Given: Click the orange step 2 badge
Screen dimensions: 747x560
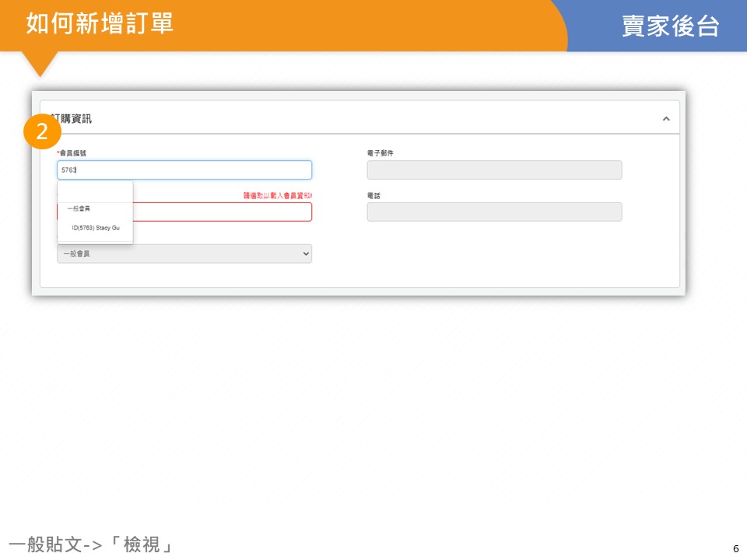Looking at the screenshot, I should [x=42, y=131].
